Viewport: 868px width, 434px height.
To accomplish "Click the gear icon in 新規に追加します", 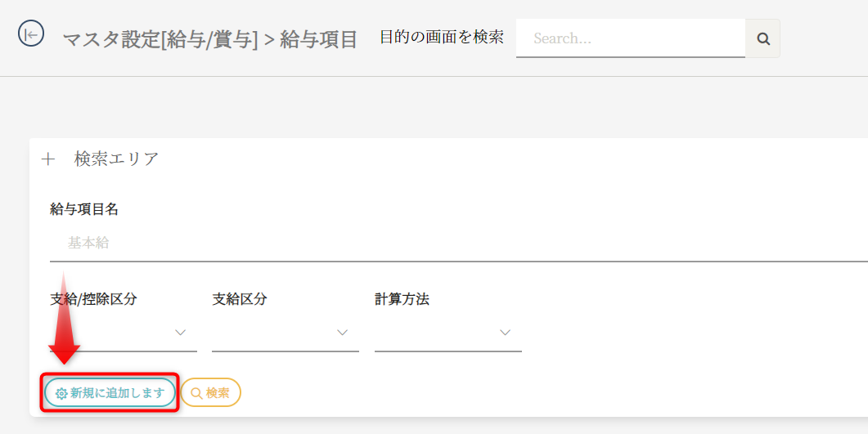I will pos(61,393).
